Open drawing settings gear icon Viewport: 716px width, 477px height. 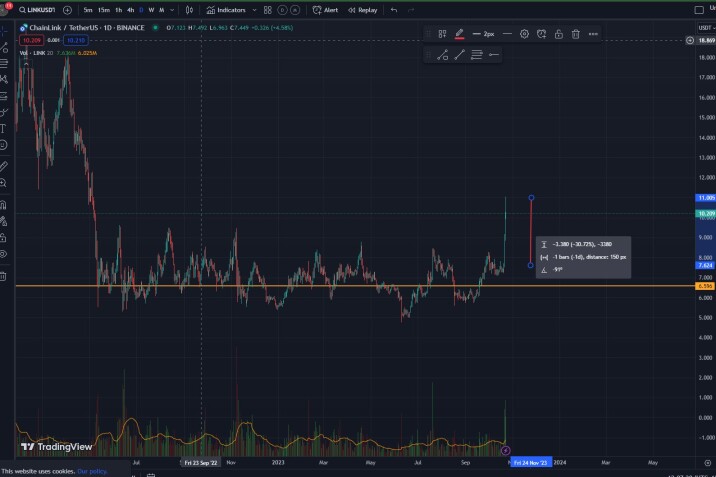click(524, 34)
